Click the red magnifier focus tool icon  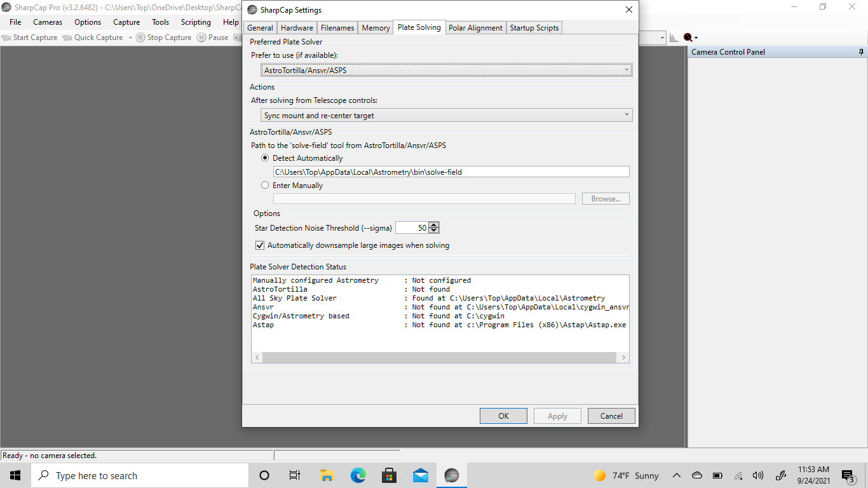[x=688, y=37]
